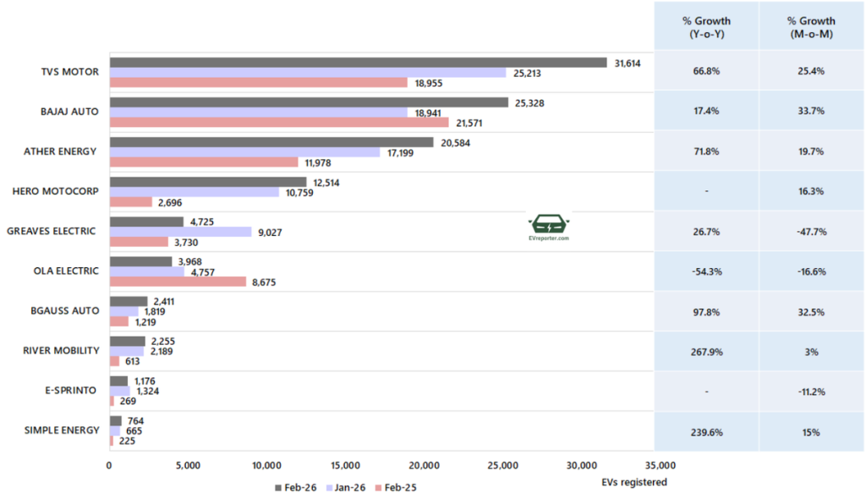This screenshot has height=504, width=866.
Task: Click the EVreporter.com car logo
Action: tap(549, 226)
